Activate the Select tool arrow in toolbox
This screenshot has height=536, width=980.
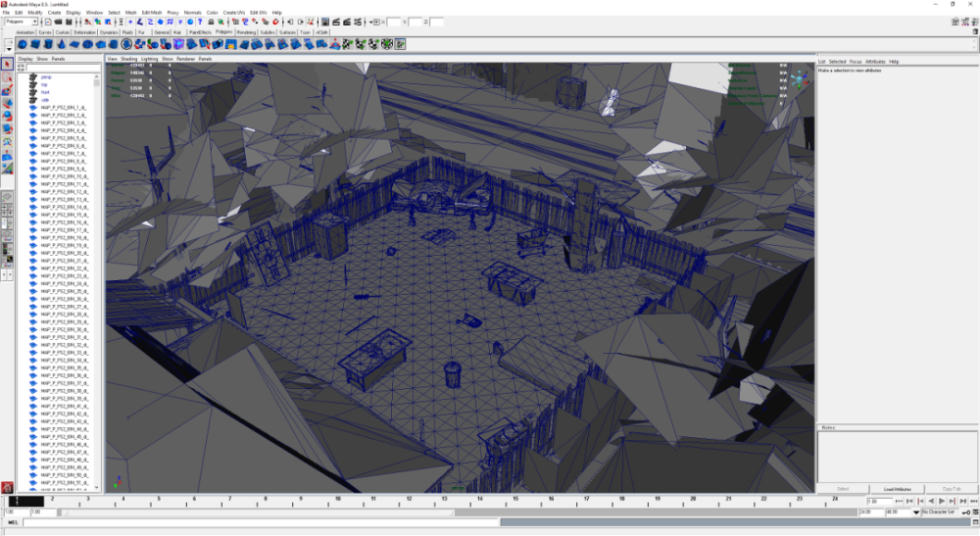pyautogui.click(x=8, y=64)
